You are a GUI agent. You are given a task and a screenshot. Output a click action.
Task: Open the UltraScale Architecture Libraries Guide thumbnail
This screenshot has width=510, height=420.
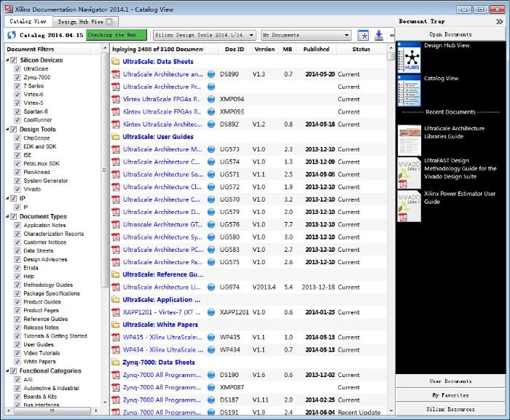point(409,140)
